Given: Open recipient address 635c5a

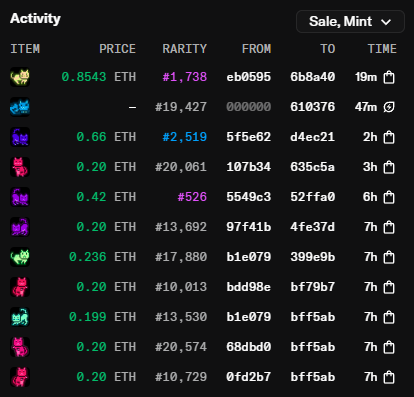Looking at the screenshot, I should tap(313, 167).
